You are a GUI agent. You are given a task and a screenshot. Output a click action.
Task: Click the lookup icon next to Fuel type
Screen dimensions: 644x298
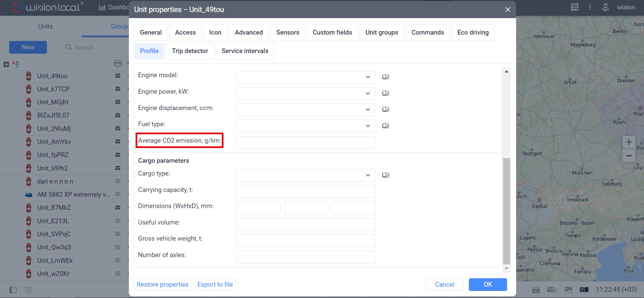pos(386,126)
